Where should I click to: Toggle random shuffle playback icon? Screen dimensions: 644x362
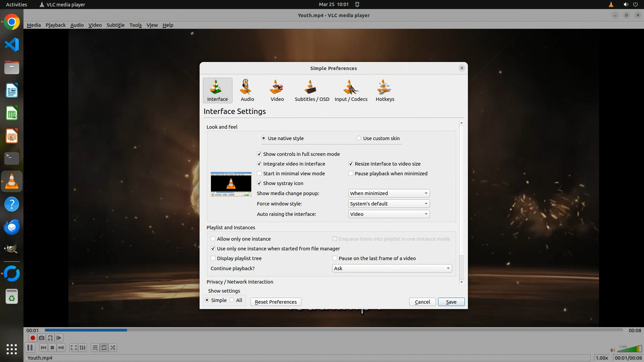113,348
